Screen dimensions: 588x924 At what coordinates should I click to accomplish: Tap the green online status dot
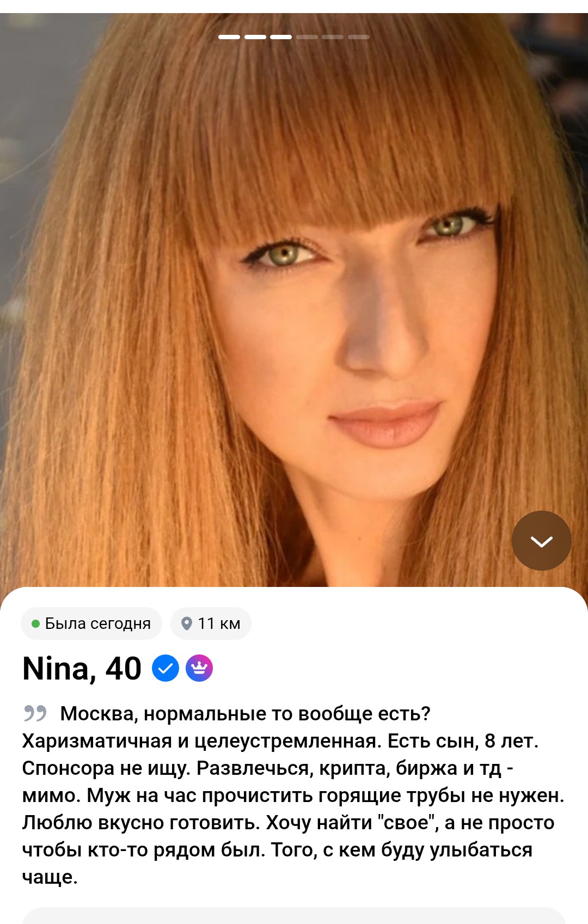coord(35,623)
